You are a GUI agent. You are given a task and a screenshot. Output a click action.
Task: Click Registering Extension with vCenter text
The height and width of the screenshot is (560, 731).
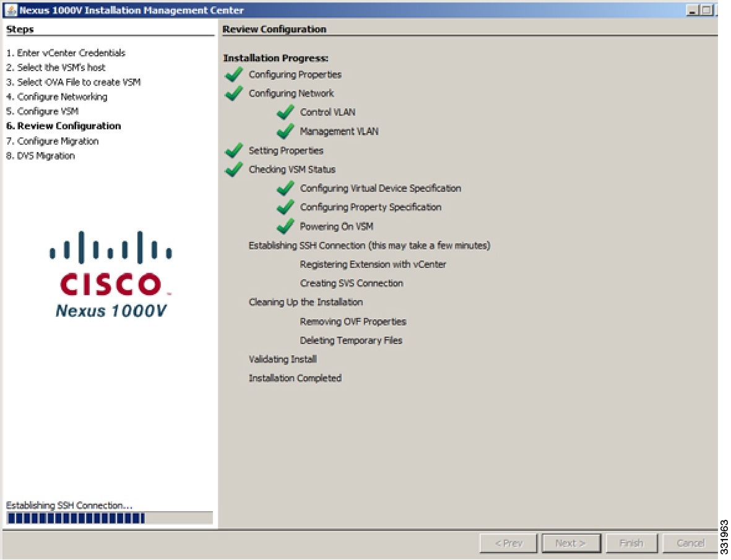(x=373, y=265)
